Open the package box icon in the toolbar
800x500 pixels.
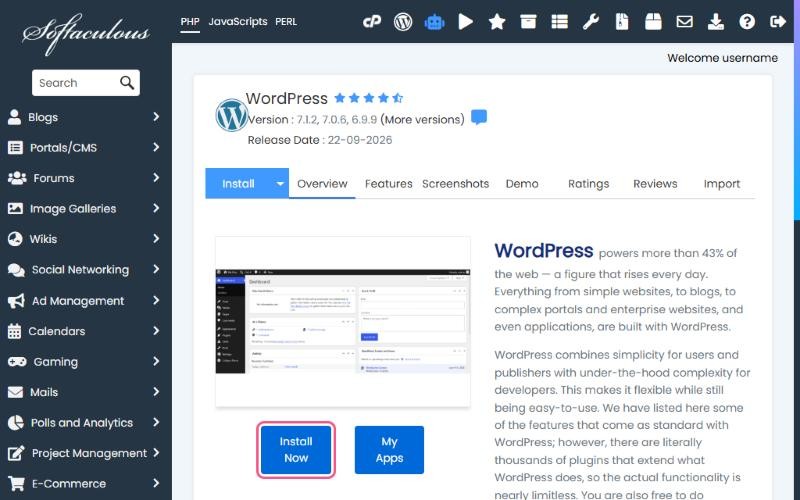[x=653, y=22]
